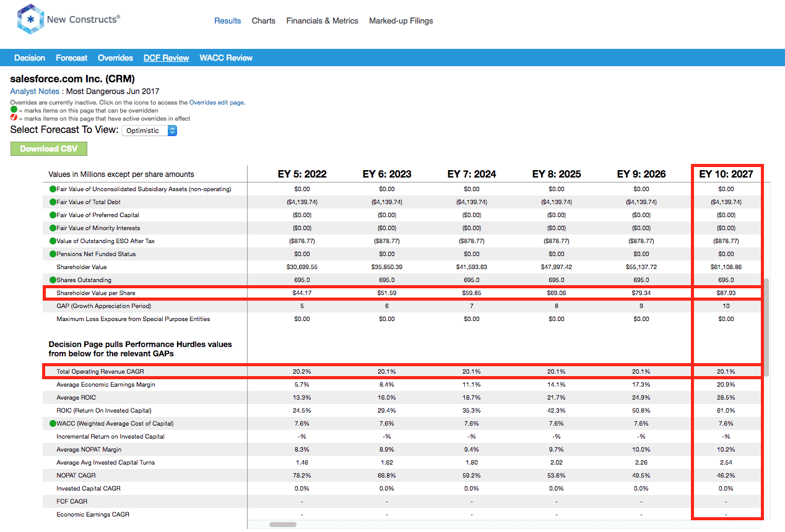785x532 pixels.
Task: Click the FCF CAGR row label
Action: click(72, 501)
